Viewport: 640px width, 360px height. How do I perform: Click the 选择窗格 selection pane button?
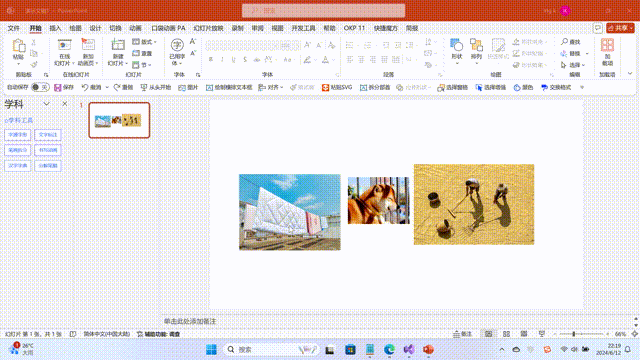pyautogui.click(x=452, y=87)
